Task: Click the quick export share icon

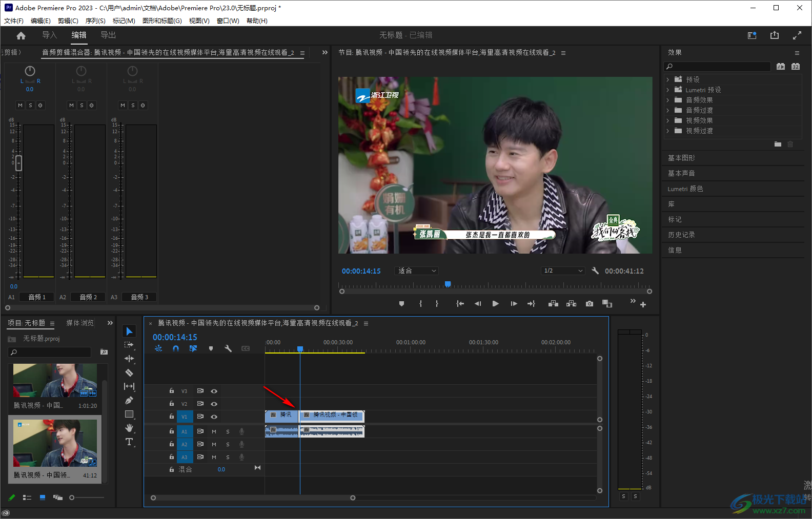Action: pyautogui.click(x=775, y=35)
